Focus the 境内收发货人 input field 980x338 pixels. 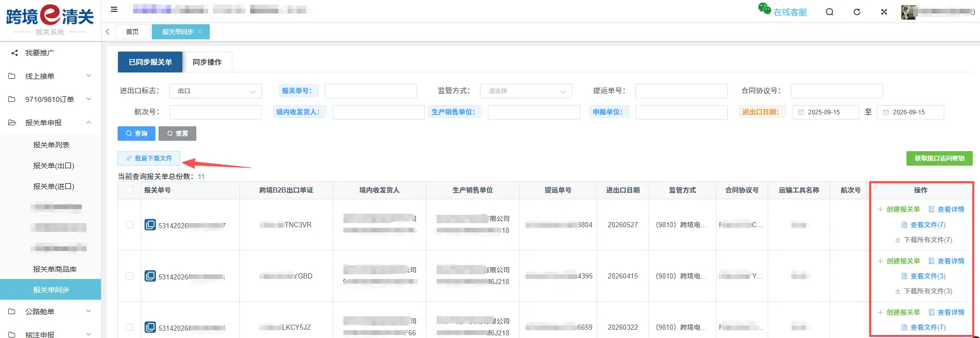pos(379,112)
